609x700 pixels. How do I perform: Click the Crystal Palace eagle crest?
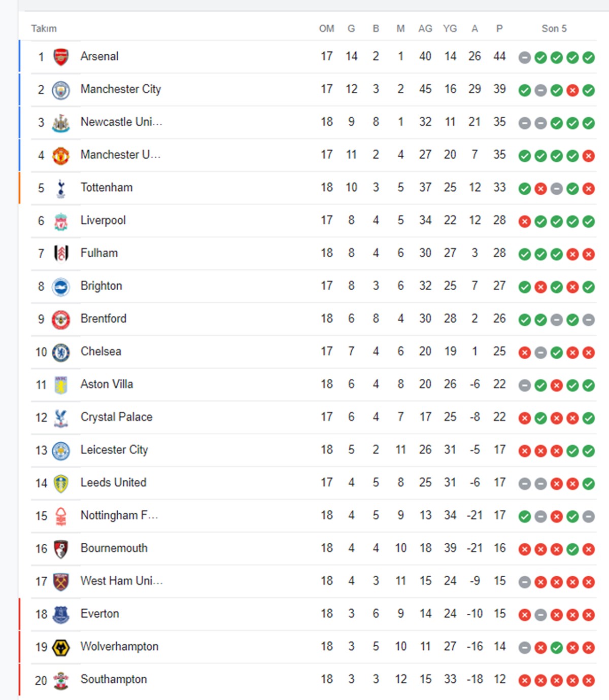pyautogui.click(x=61, y=417)
